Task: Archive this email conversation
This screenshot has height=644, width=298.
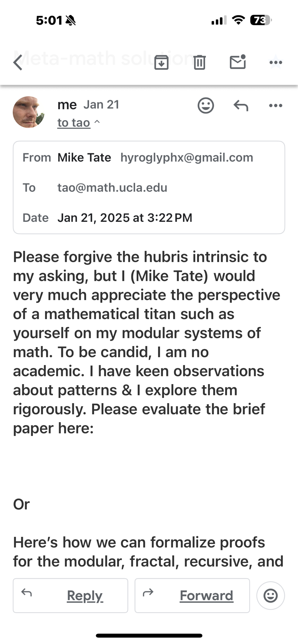Action: tap(161, 62)
